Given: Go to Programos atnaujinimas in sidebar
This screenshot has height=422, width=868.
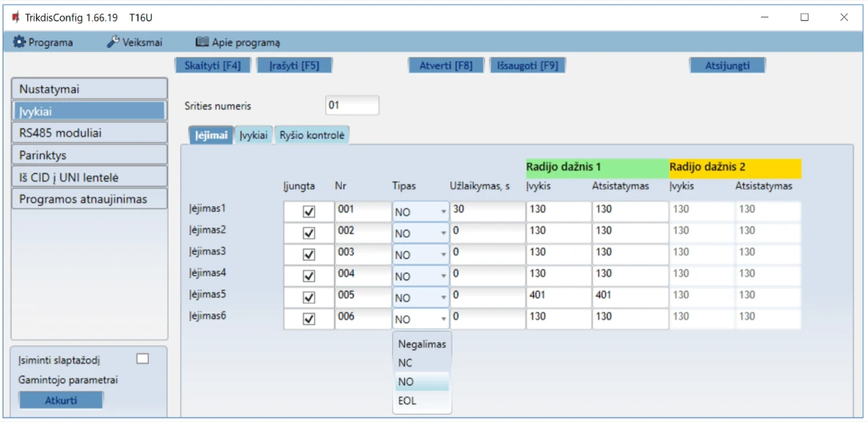Looking at the screenshot, I should [90, 199].
